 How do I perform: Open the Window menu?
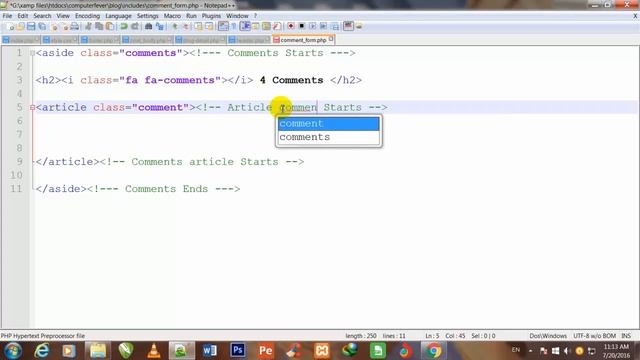point(237,16)
